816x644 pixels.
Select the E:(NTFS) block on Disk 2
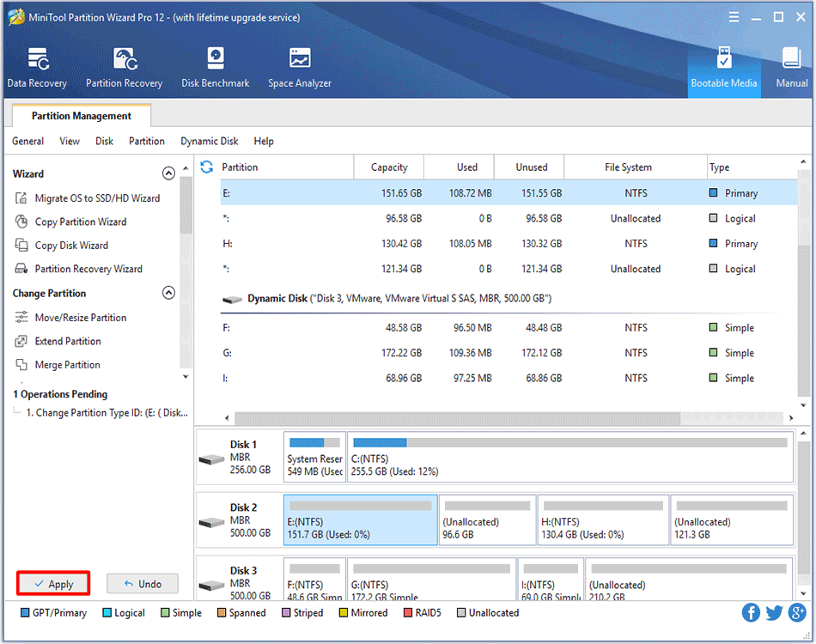point(361,520)
